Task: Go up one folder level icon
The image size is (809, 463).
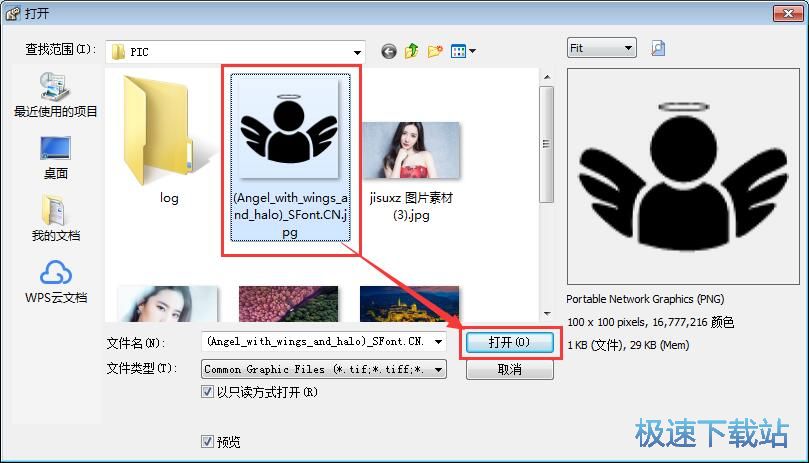Action: pos(412,51)
